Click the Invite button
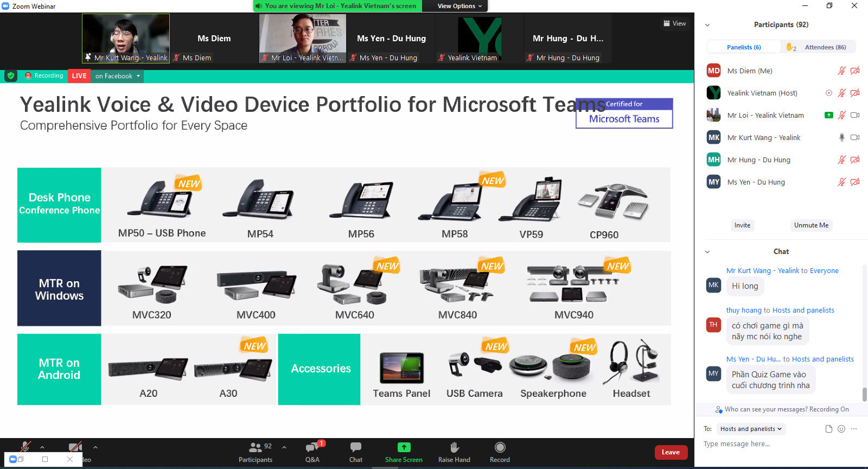 pos(742,225)
